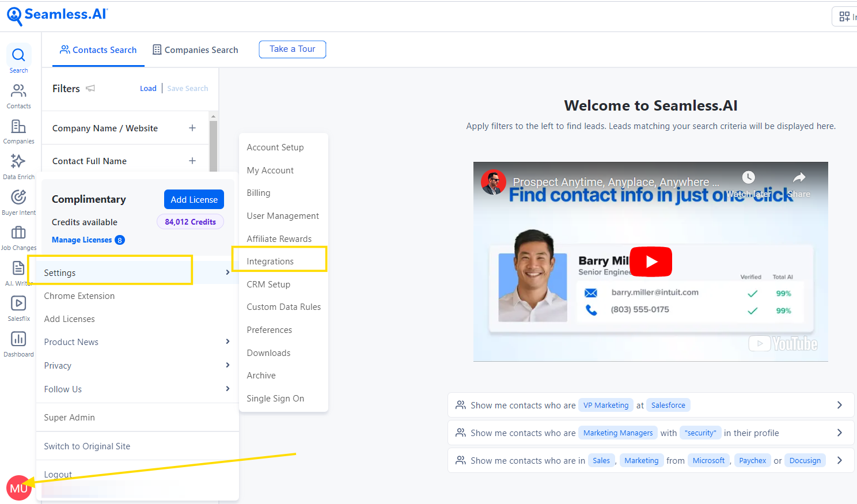Expand Settings submenu chevron

click(x=228, y=272)
